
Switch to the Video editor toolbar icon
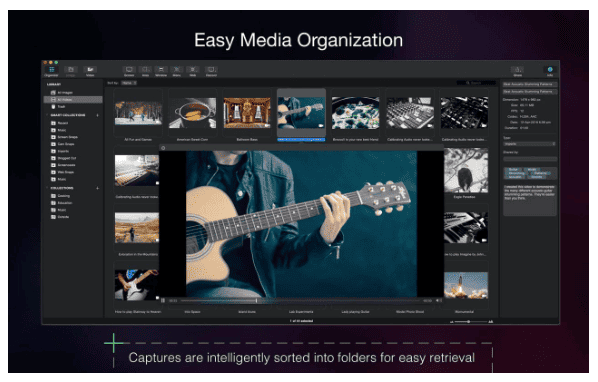click(x=90, y=71)
